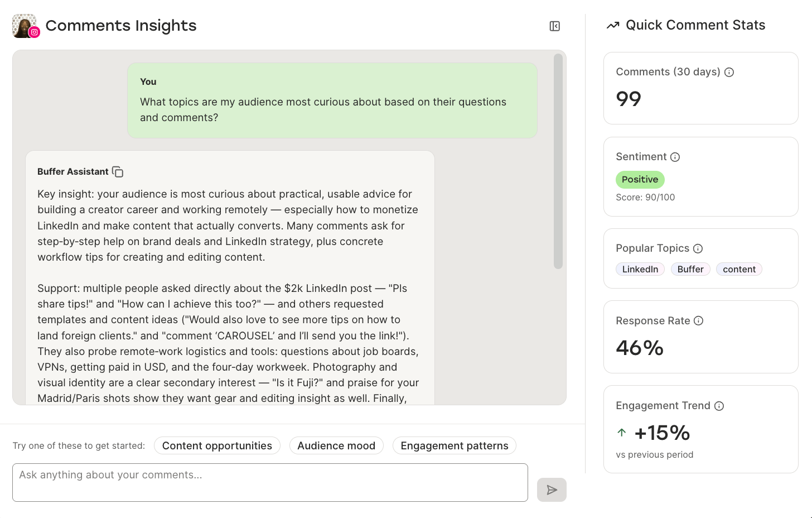Screen dimensions: 812x518
Task: Click the green engagement up-arrow icon
Action: point(622,433)
